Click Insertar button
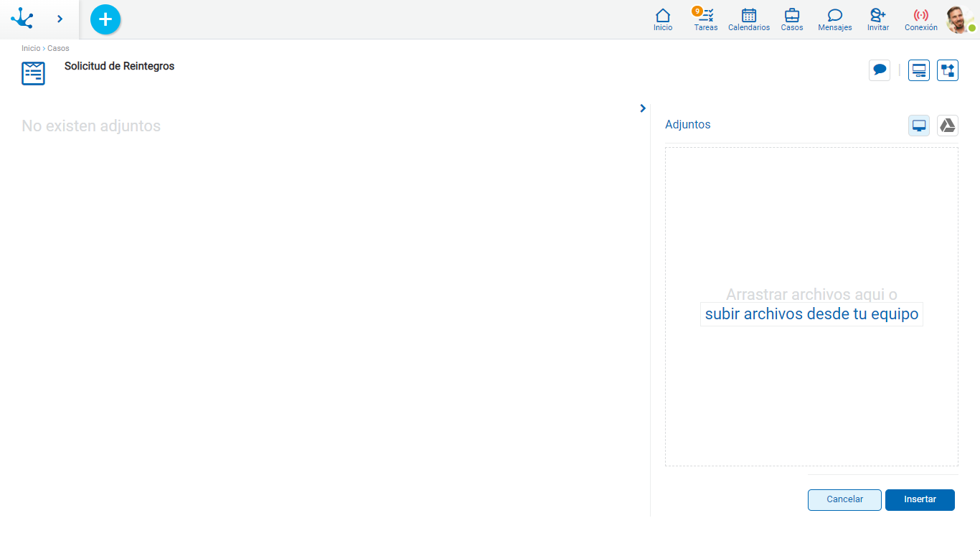The height and width of the screenshot is (551, 980). 920,500
